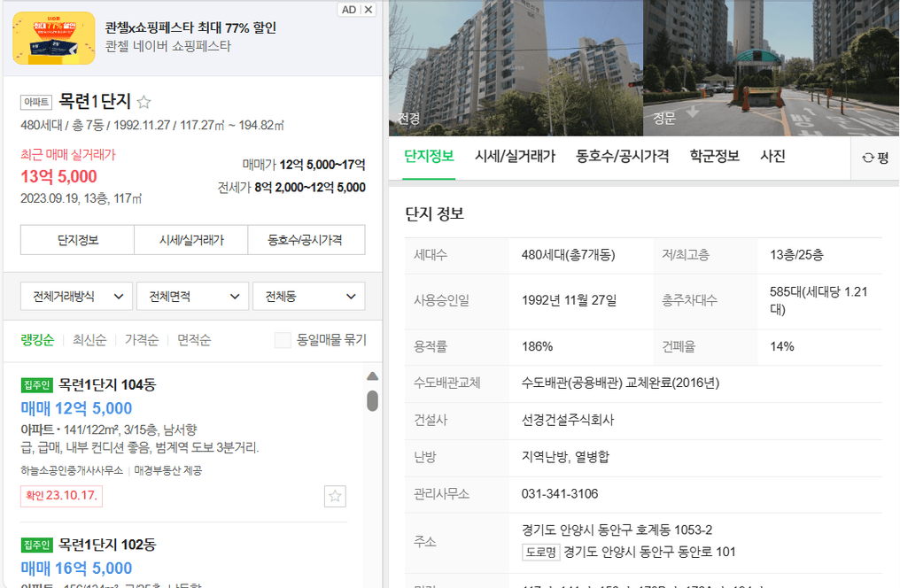Click the listing scrollbar thumb

coord(373,401)
